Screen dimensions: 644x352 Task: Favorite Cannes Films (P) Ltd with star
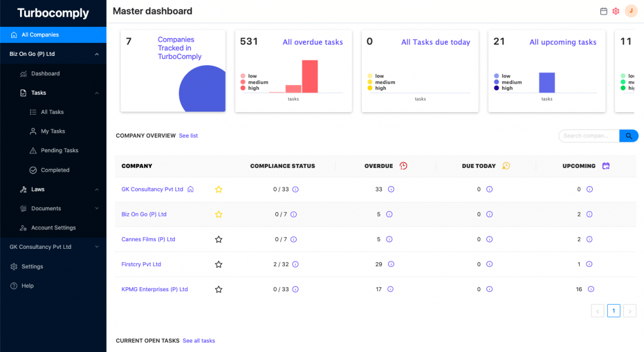[218, 239]
